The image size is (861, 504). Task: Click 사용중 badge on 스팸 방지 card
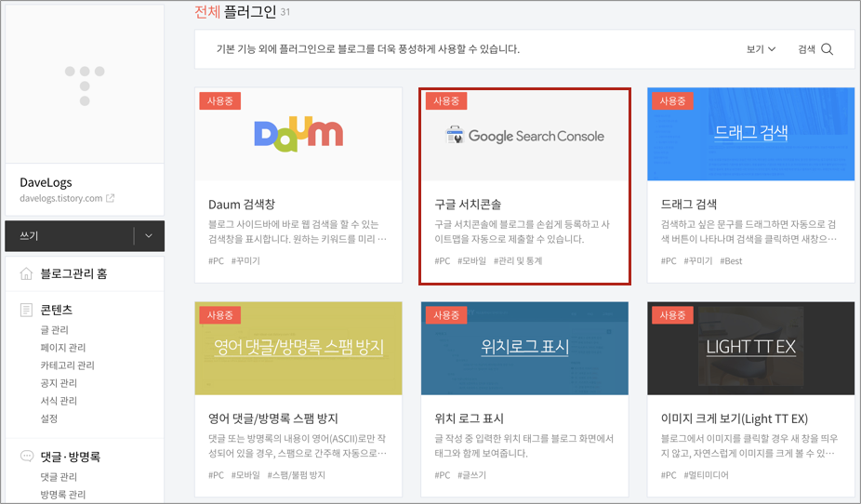click(220, 315)
